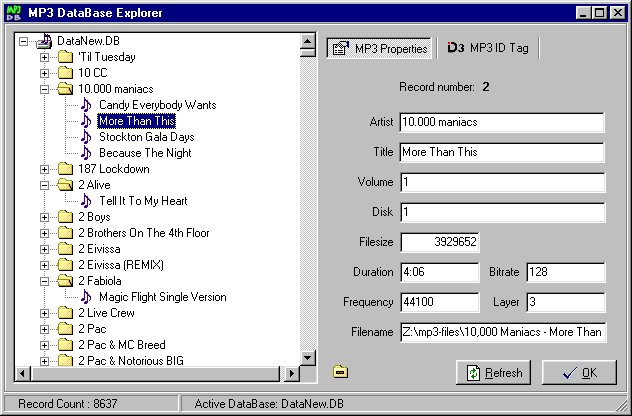
Task: Click the tree's vertical scrollbar down arrow
Action: (x=310, y=359)
